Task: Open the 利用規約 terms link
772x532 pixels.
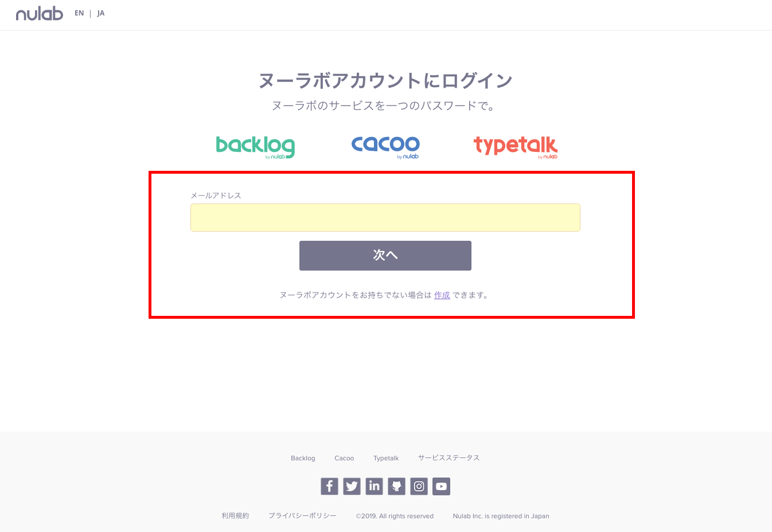Action: pos(235,516)
